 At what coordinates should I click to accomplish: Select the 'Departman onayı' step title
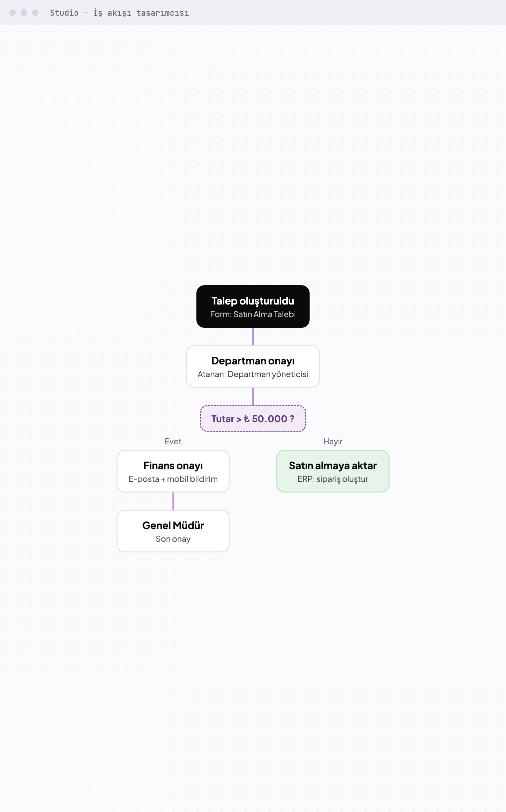tap(253, 361)
